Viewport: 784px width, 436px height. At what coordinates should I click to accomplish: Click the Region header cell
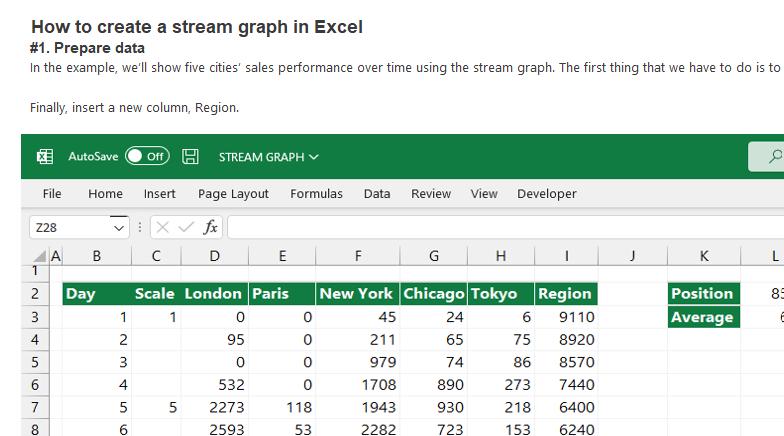coord(566,294)
